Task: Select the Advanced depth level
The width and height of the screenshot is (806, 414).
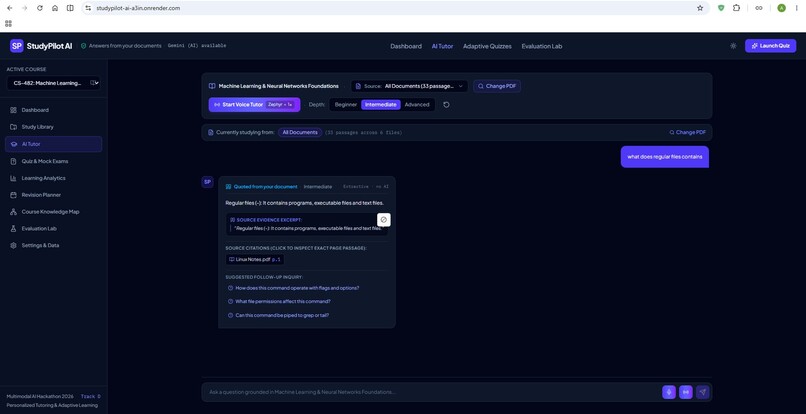Action: [416, 104]
